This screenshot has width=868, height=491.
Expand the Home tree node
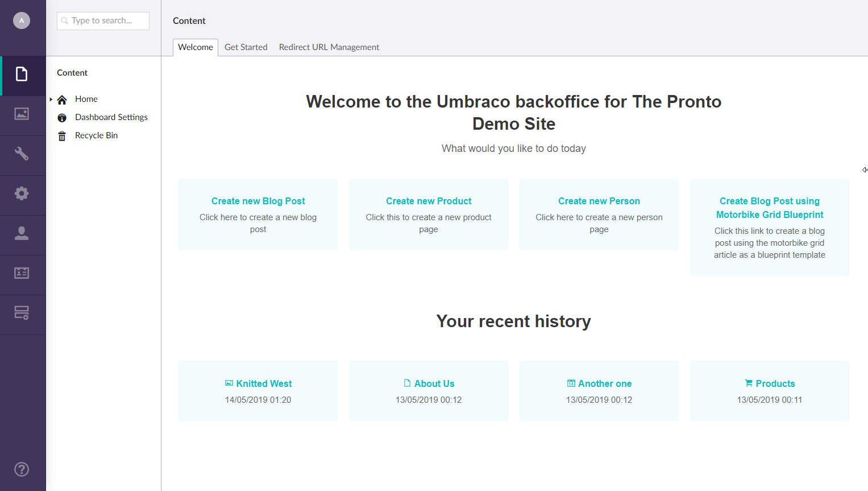51,99
